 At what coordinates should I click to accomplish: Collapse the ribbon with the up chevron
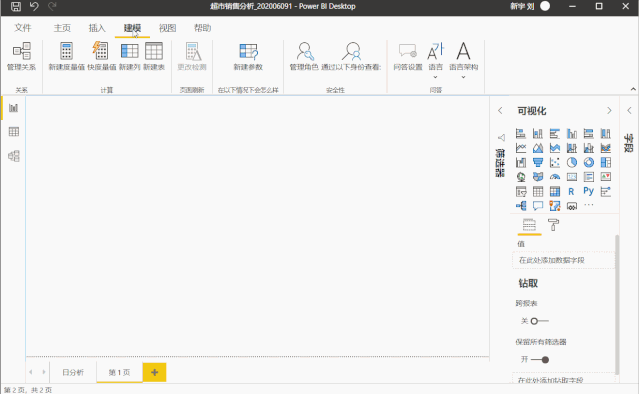(x=633, y=89)
